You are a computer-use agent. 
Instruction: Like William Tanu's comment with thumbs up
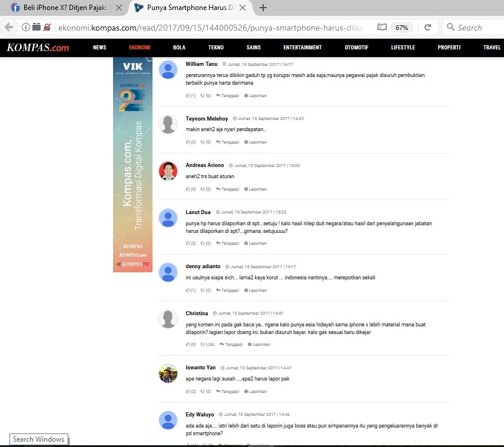pyautogui.click(x=188, y=95)
